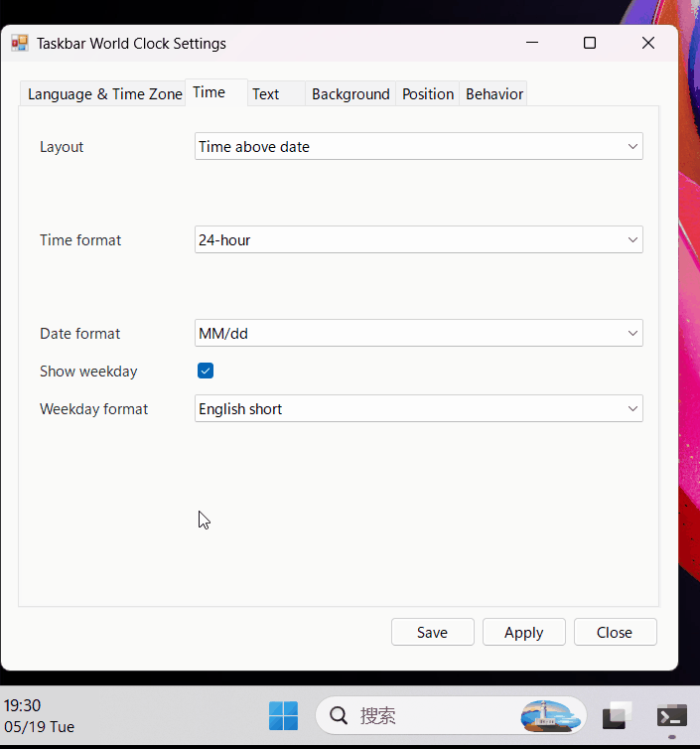This screenshot has width=700, height=749.
Task: Expand the Date format dropdown
Action: pos(419,333)
